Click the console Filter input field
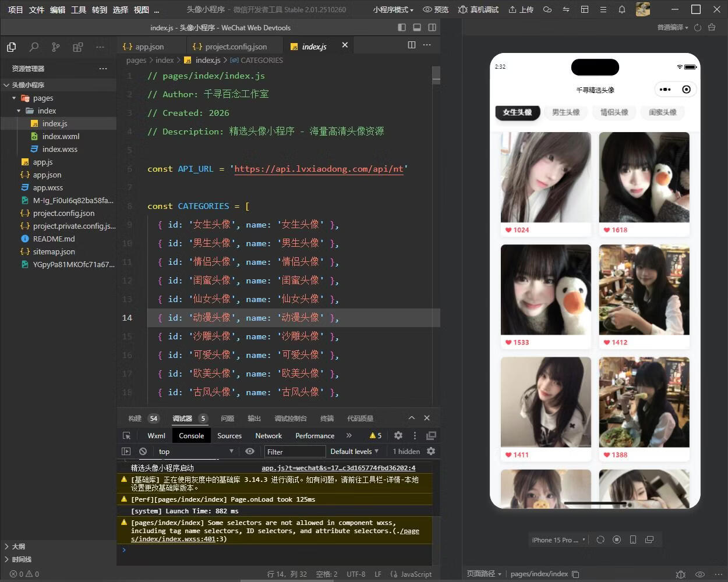This screenshot has height=582, width=728. (295, 452)
